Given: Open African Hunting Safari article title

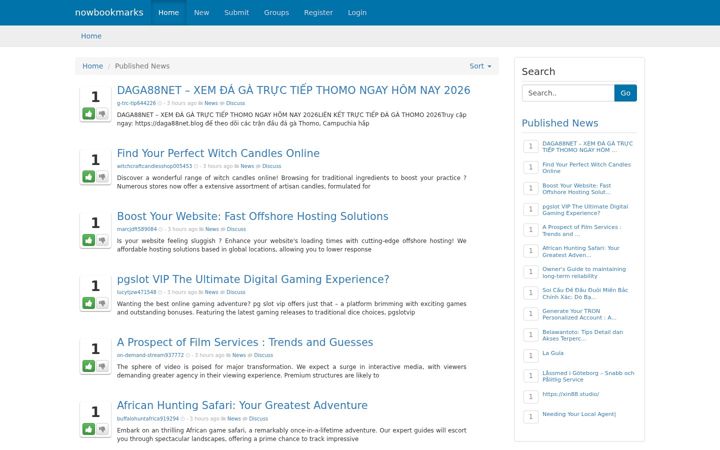Looking at the screenshot, I should (242, 405).
